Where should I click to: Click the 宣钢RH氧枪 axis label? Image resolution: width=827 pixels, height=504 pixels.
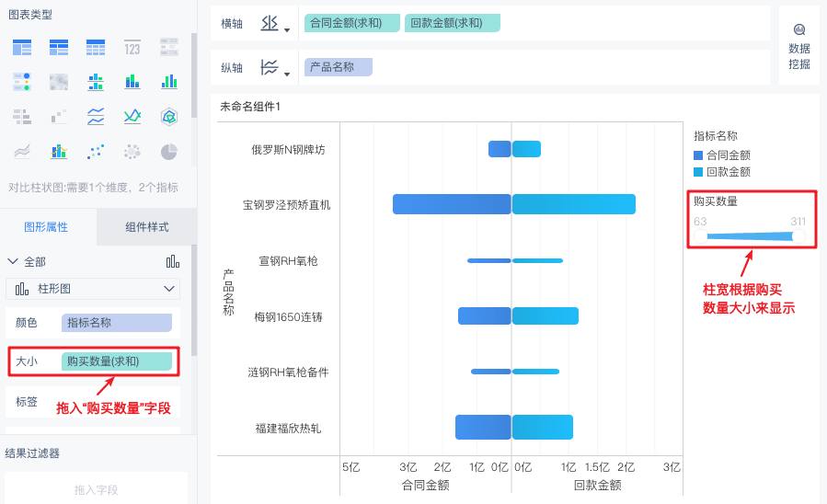tap(288, 261)
